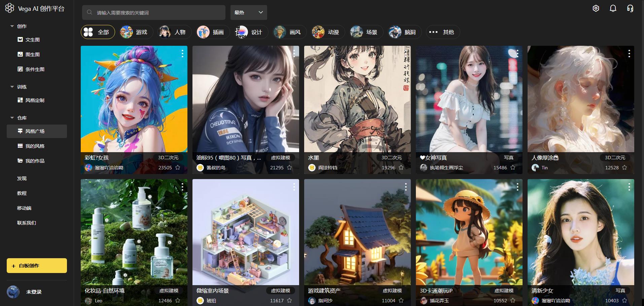Open customer support headset icon
The height and width of the screenshot is (306, 644).
[x=630, y=8]
